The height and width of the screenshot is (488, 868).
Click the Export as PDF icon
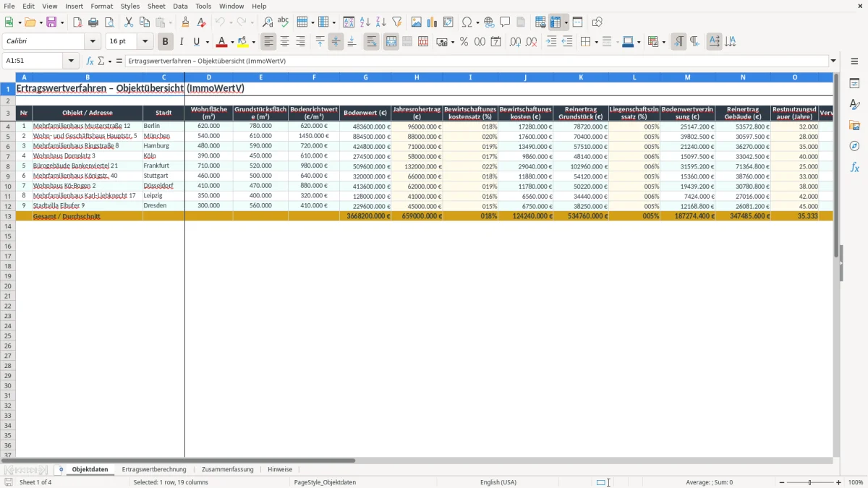point(77,22)
